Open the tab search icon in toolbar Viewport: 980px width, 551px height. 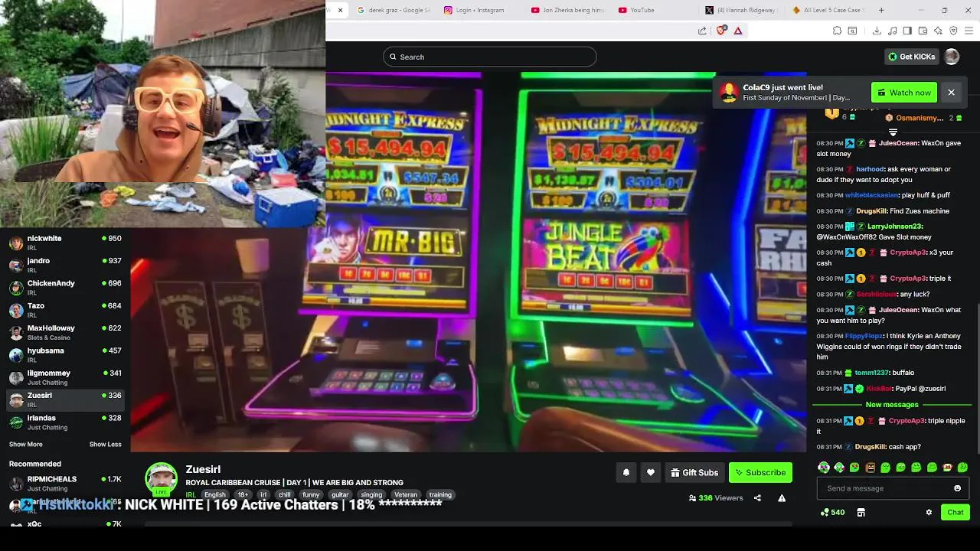852,31
